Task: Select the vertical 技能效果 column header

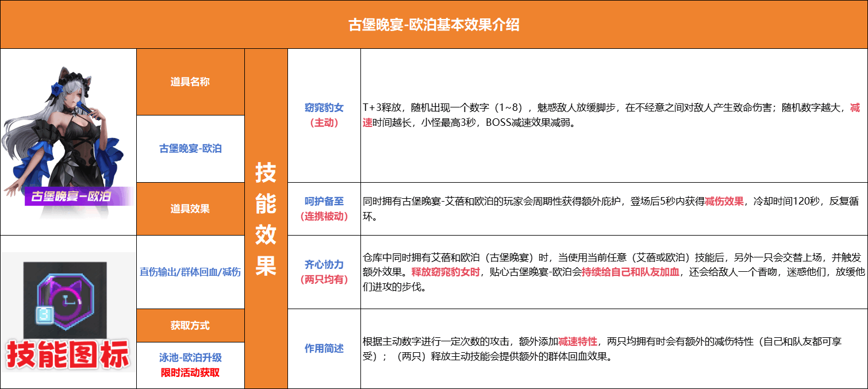Action: click(266, 218)
